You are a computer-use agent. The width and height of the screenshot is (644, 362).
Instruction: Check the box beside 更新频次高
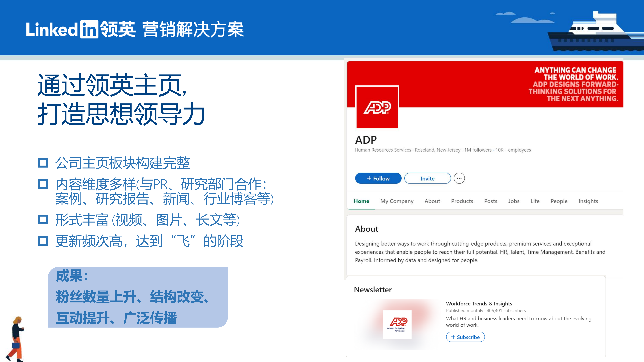43,241
